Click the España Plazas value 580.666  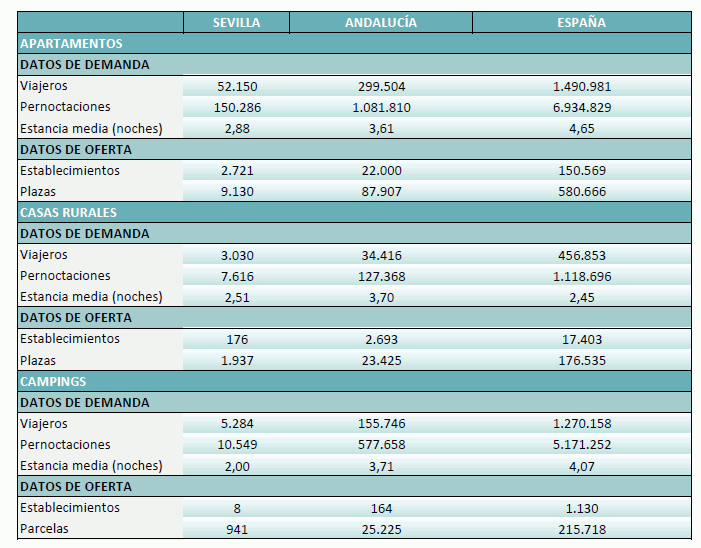(580, 191)
